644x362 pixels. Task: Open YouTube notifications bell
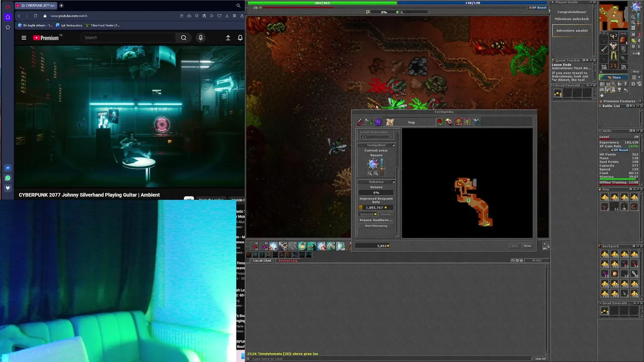(x=240, y=38)
